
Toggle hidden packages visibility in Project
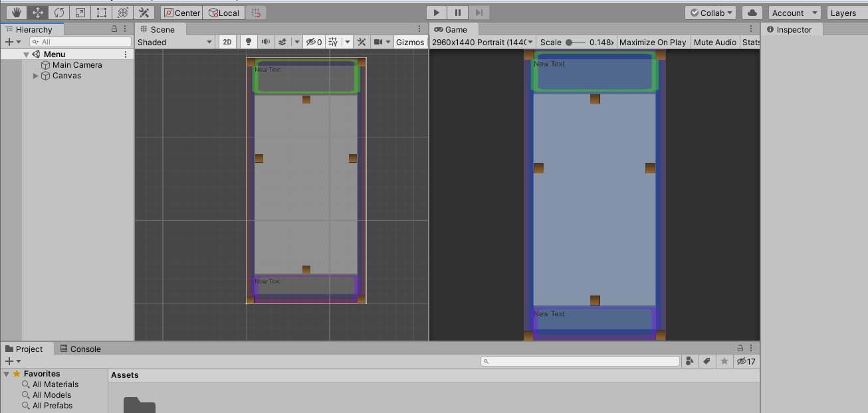(746, 361)
